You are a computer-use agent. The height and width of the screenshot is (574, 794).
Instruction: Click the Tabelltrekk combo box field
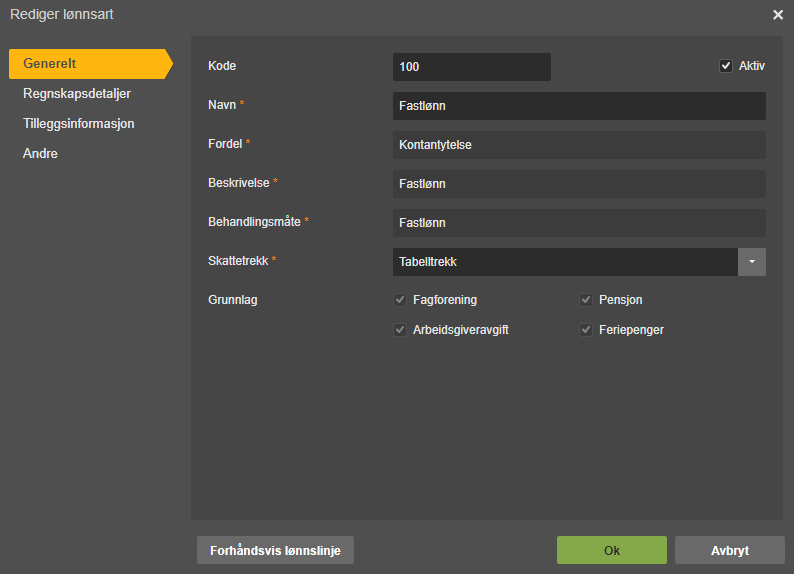565,262
